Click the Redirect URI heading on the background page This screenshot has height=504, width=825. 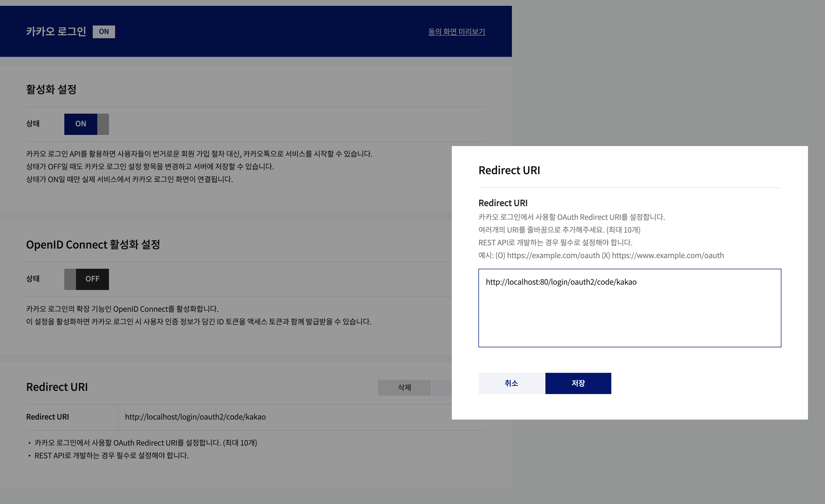[57, 387]
